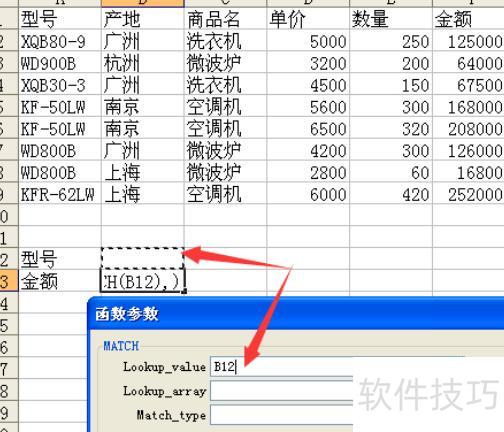504x432 pixels.
Task: Select the 金额 label cell in row 13
Action: click(x=60, y=281)
